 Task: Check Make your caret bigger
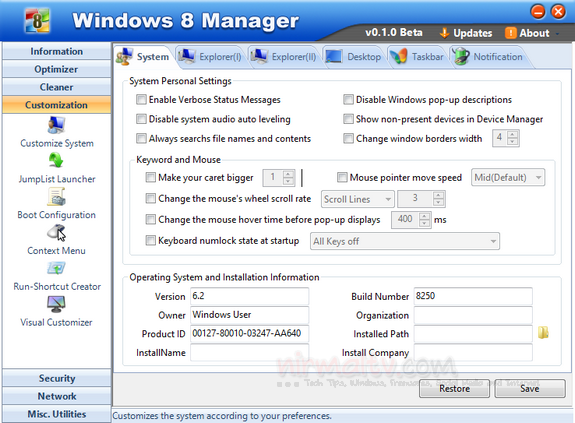coord(151,177)
